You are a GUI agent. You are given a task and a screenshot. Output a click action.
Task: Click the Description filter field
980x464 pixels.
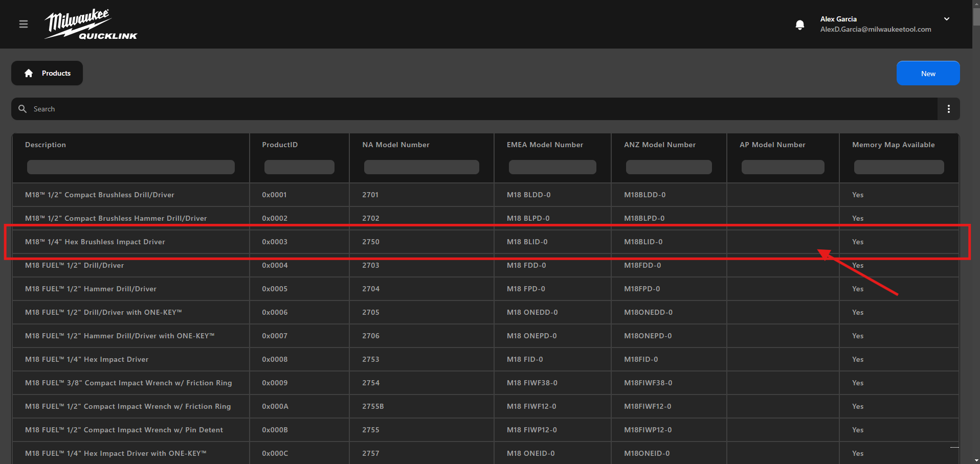(x=131, y=167)
